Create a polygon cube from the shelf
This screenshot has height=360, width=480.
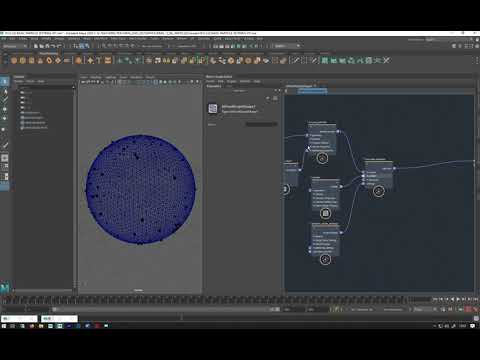click(23, 60)
